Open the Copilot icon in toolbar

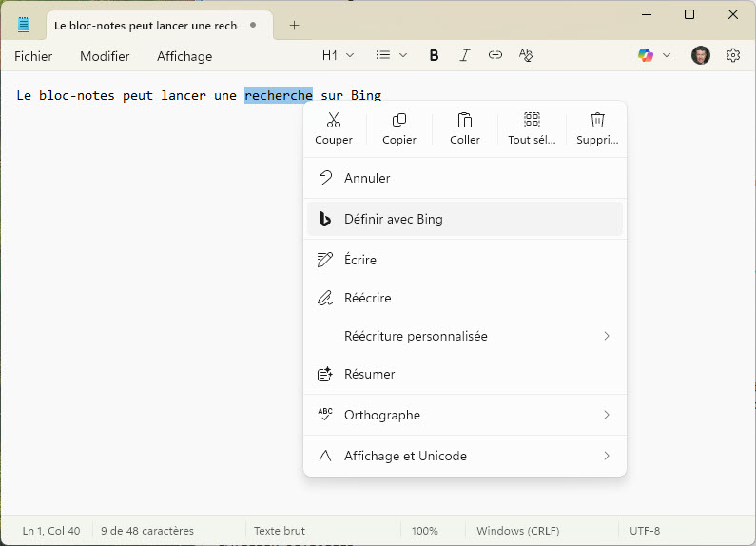coord(646,55)
